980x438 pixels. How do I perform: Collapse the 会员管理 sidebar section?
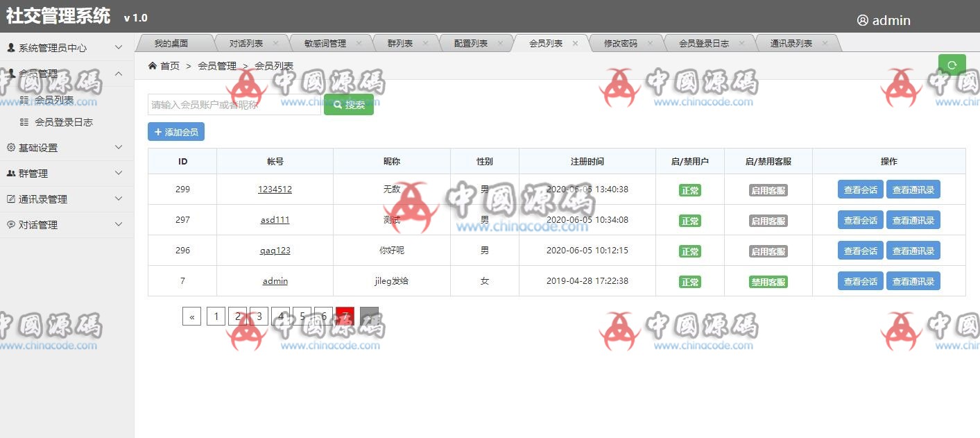pos(66,74)
